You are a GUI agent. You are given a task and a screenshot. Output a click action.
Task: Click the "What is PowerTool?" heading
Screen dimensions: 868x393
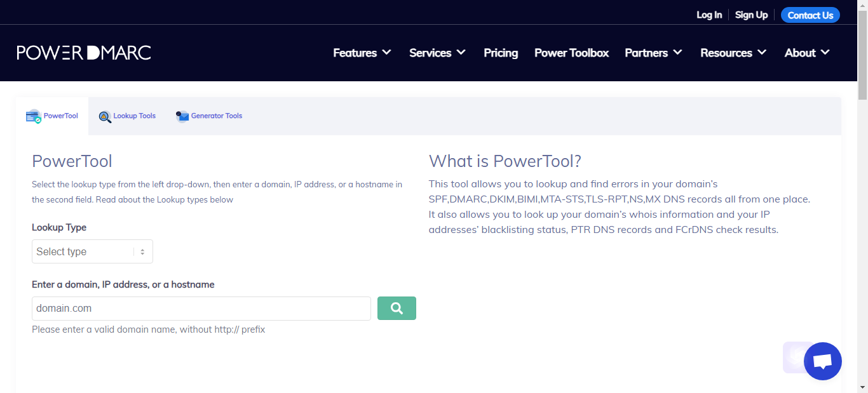coord(505,161)
